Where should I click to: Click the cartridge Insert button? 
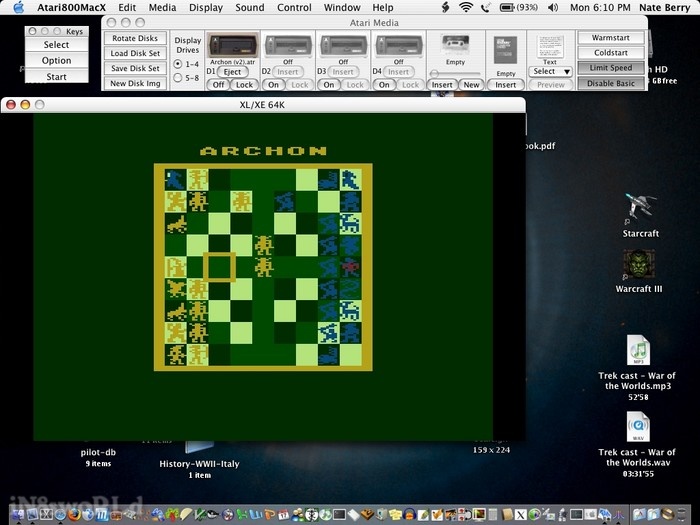(x=505, y=85)
